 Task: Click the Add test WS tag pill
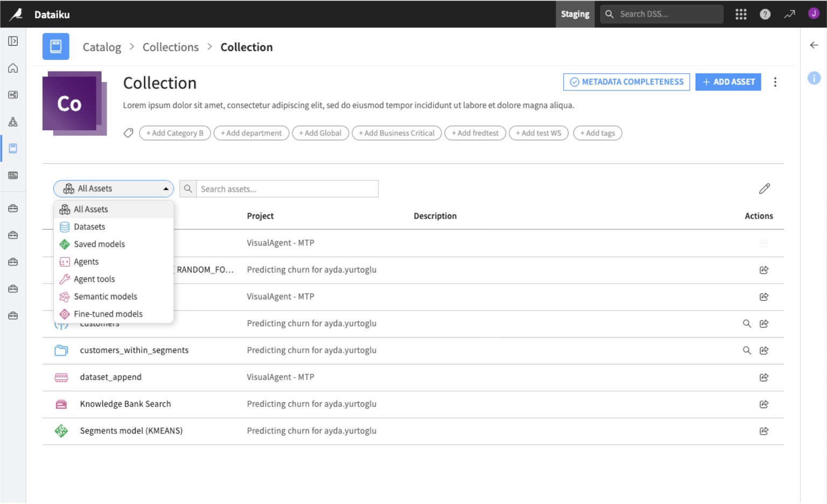pyautogui.click(x=539, y=133)
